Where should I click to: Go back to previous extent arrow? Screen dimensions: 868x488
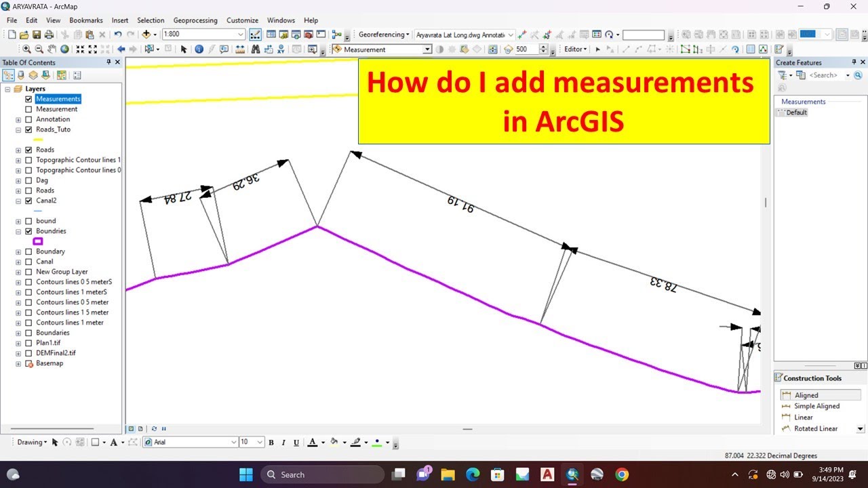[121, 49]
